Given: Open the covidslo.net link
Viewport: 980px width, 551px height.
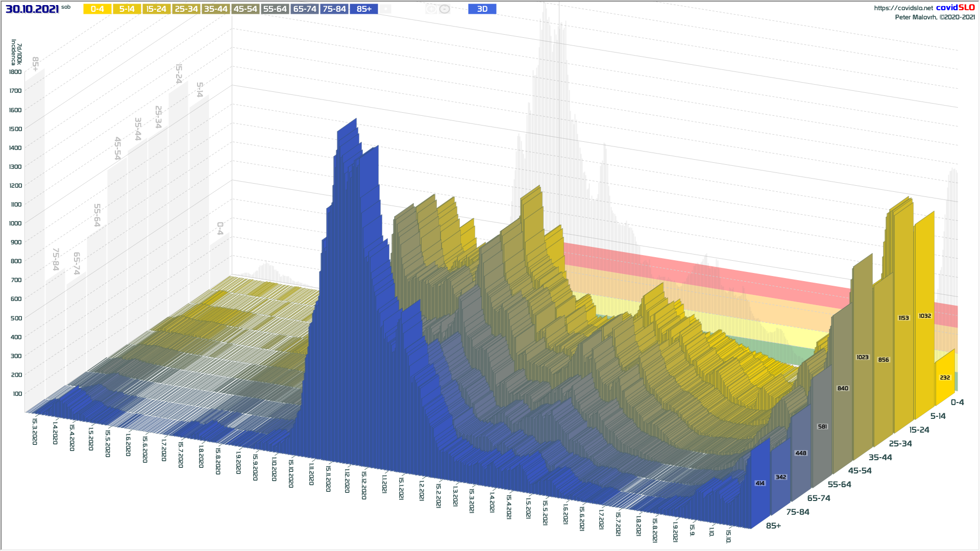Looking at the screenshot, I should [x=903, y=8].
